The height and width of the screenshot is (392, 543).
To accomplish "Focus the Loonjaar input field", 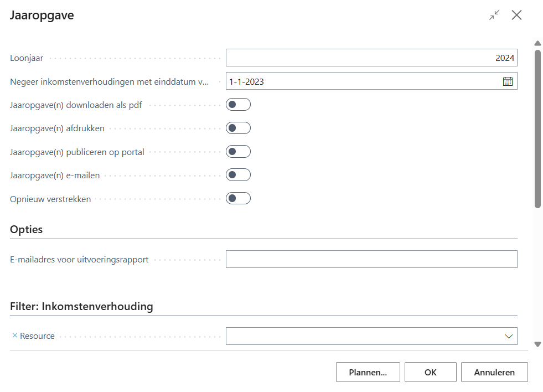I will tap(371, 58).
